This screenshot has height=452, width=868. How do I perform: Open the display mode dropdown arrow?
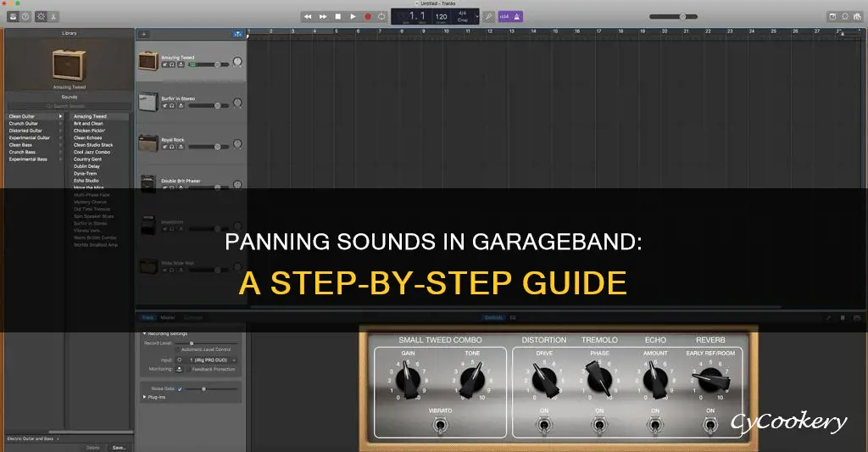477,17
